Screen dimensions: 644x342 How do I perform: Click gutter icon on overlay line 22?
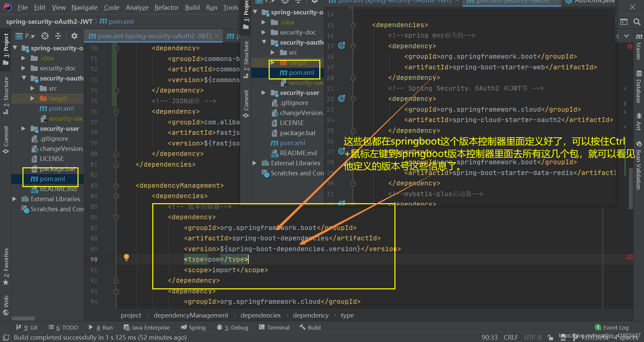coord(341,99)
